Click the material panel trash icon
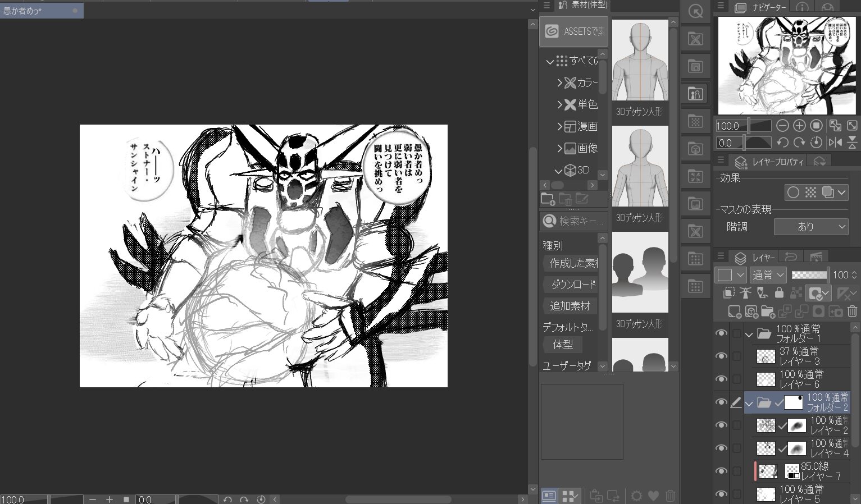Image resolution: width=861 pixels, height=504 pixels. tap(670, 496)
